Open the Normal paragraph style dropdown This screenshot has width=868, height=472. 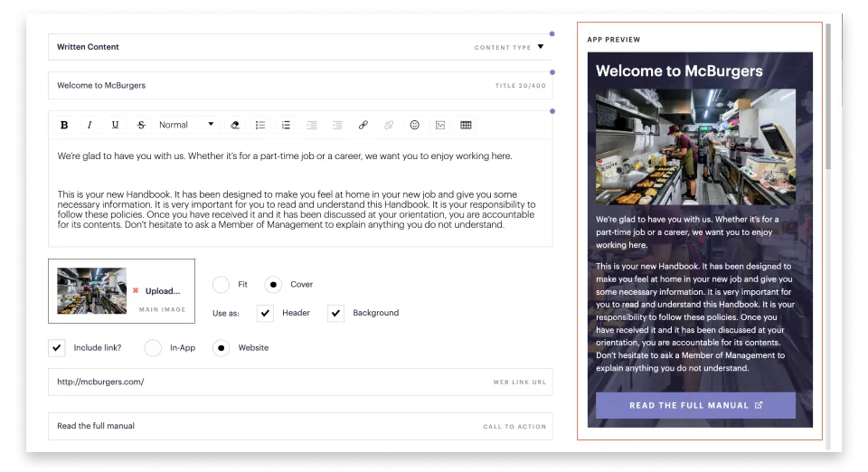(x=186, y=125)
